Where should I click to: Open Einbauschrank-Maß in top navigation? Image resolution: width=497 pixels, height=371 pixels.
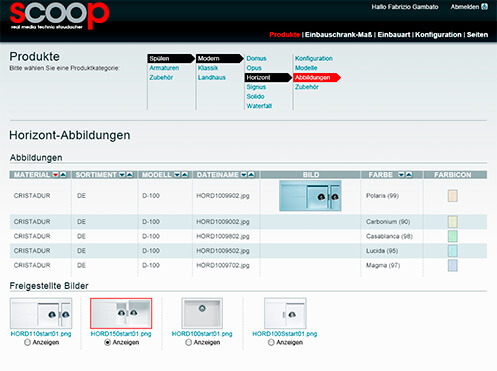338,35
